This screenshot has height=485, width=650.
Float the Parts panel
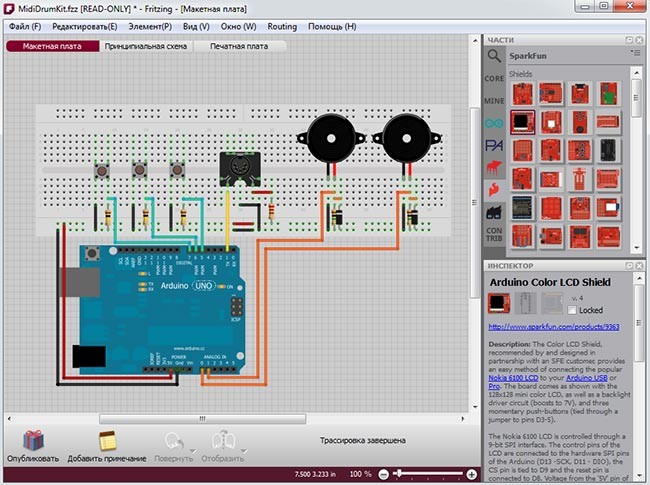629,40
